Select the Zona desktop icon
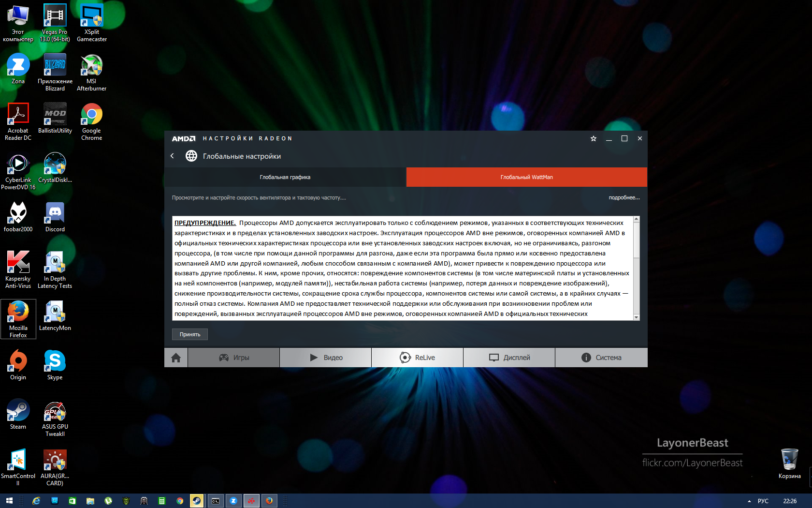Viewport: 812px width, 508px height. (18, 69)
